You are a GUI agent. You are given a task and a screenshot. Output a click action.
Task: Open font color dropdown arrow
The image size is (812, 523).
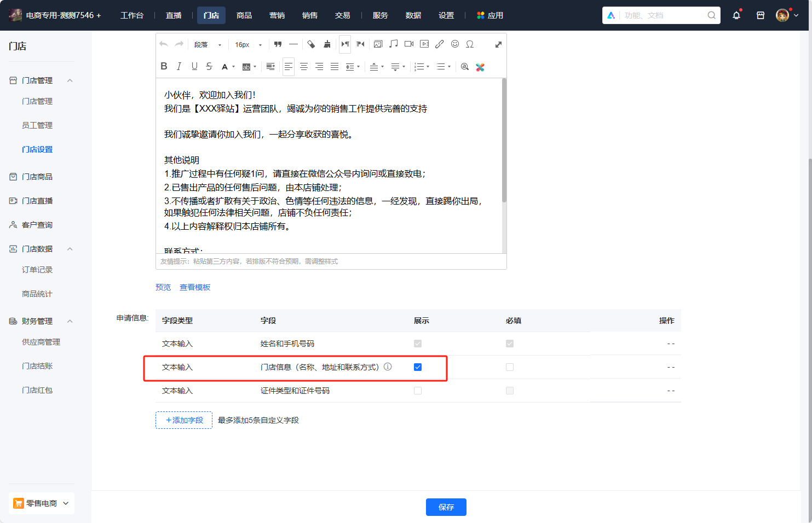coord(234,67)
